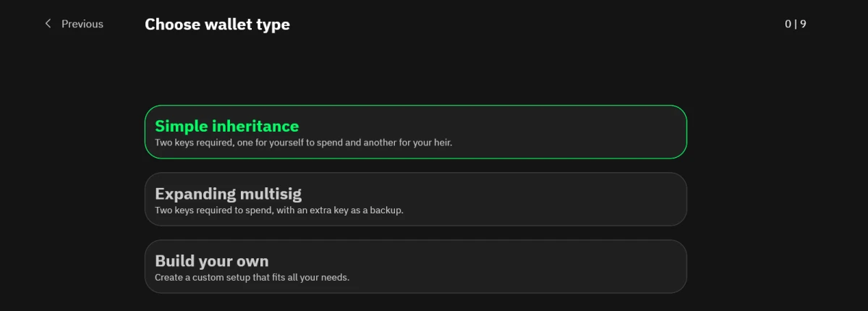Pick the Build your own option
Image resolution: width=868 pixels, height=311 pixels.
point(415,266)
